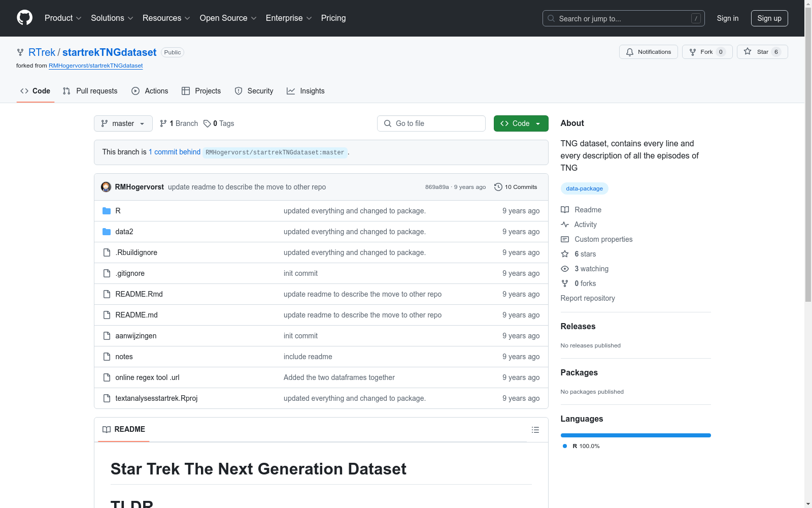Click the online regex tool .url file icon
Image resolution: width=812 pixels, height=508 pixels.
point(107,377)
